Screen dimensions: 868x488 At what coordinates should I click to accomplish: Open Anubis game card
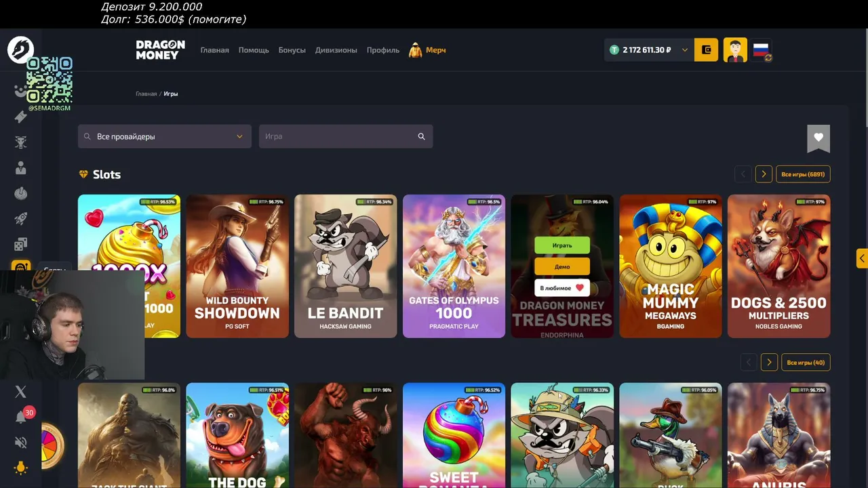pyautogui.click(x=778, y=435)
